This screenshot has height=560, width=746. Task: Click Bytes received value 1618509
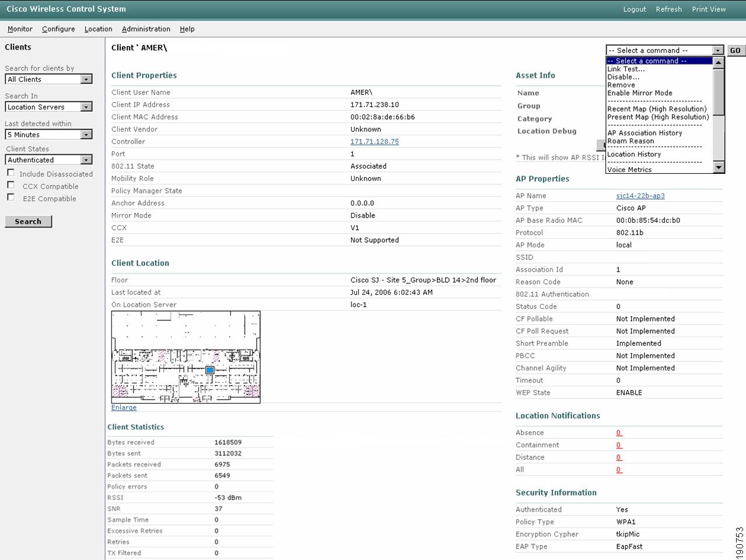[228, 442]
